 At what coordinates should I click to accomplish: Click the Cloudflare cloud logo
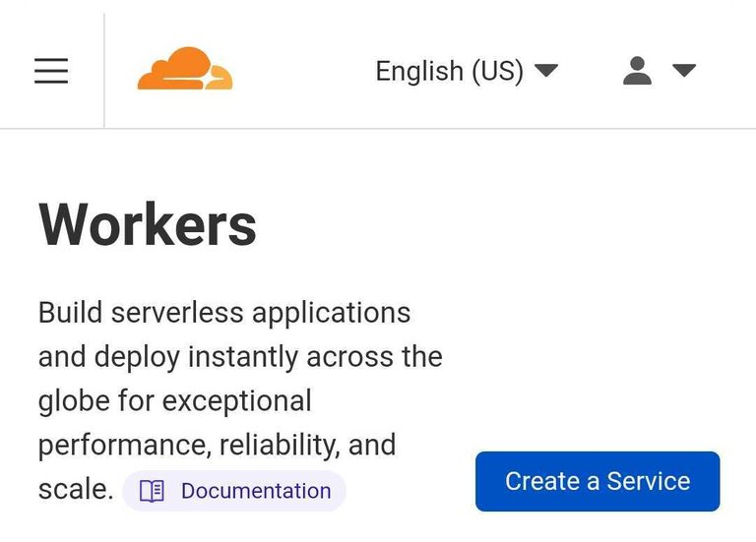coord(185,69)
